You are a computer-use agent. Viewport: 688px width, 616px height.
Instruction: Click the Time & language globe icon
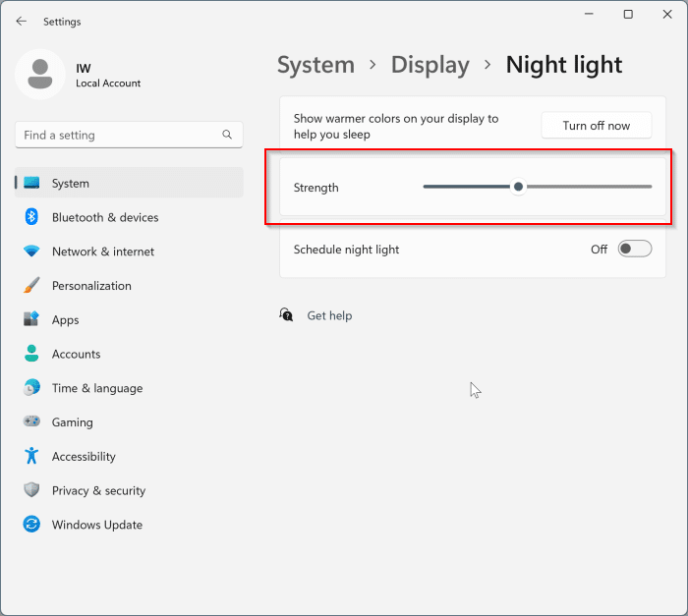pos(31,387)
